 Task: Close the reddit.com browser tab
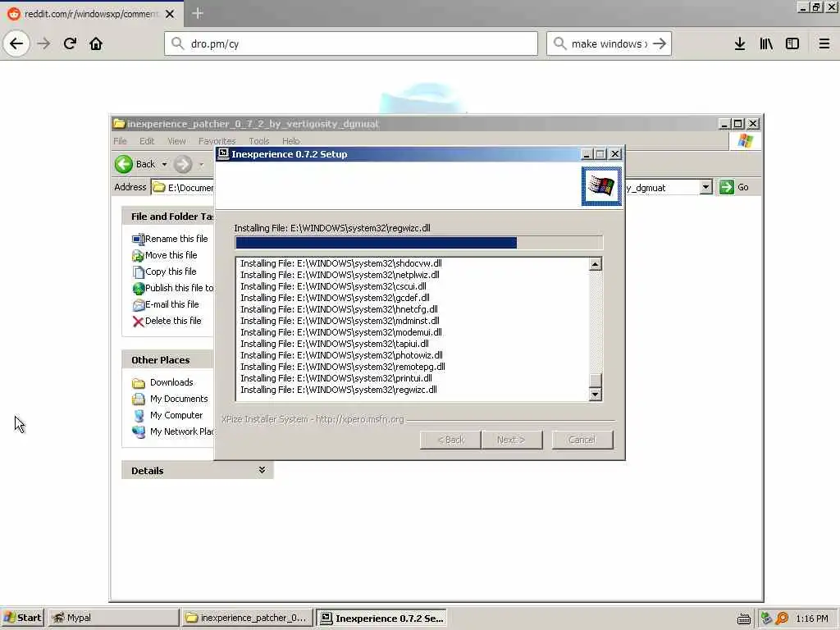(x=170, y=14)
